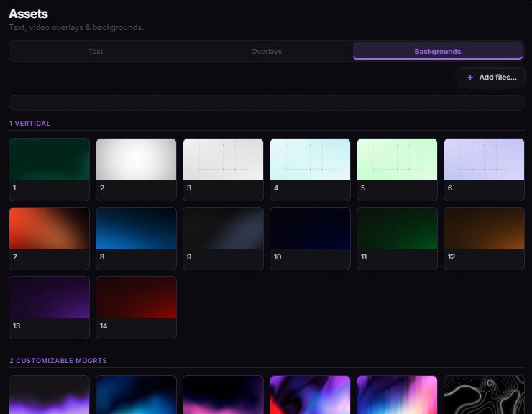Image resolution: width=532 pixels, height=414 pixels.
Task: Open the vertical color streaks mogrt thumbnail
Action: point(397,395)
